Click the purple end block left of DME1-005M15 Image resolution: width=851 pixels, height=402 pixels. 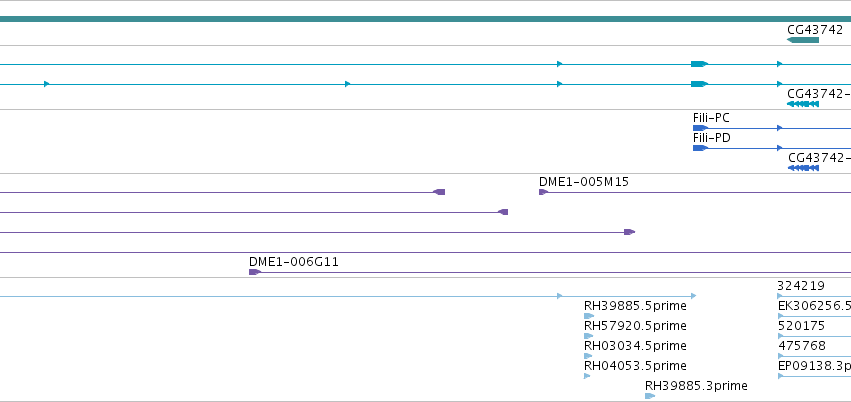pos(439,192)
